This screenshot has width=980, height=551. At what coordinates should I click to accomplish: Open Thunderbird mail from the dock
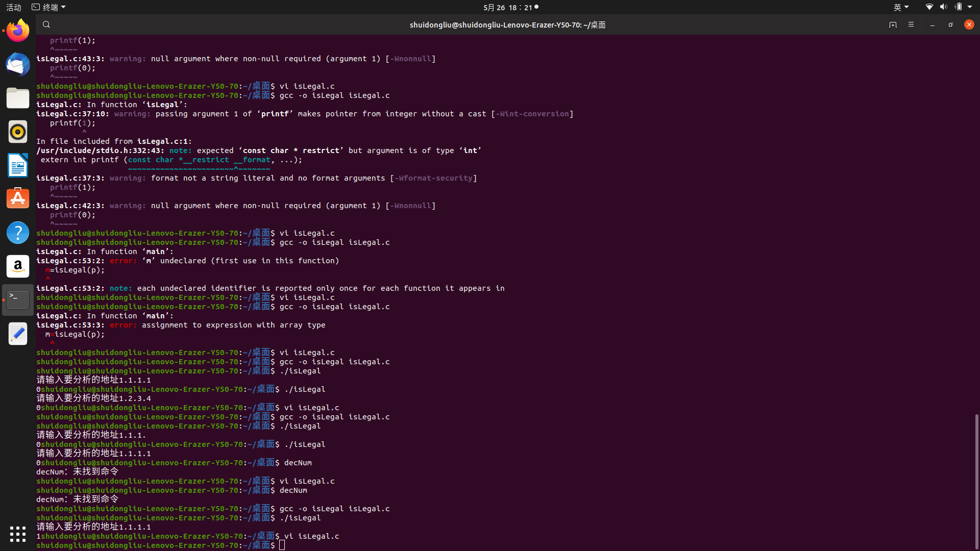pos(18,65)
